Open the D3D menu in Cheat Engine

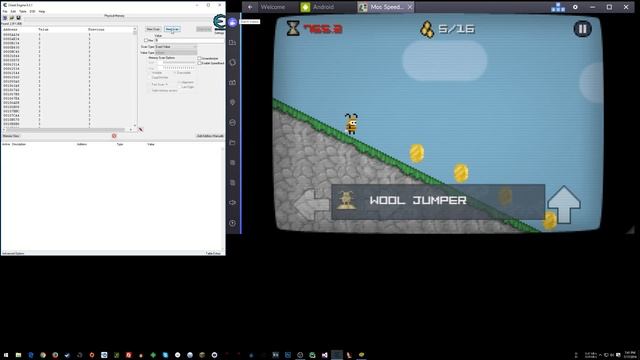[32, 11]
